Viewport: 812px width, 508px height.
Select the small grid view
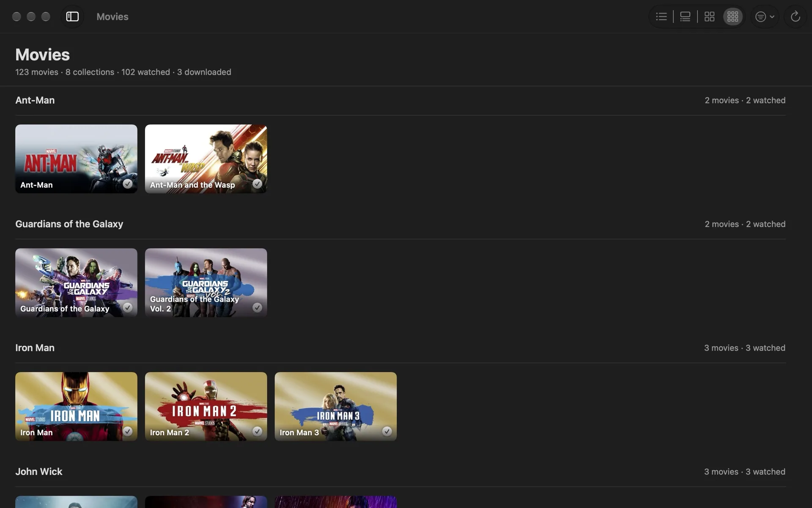point(733,17)
